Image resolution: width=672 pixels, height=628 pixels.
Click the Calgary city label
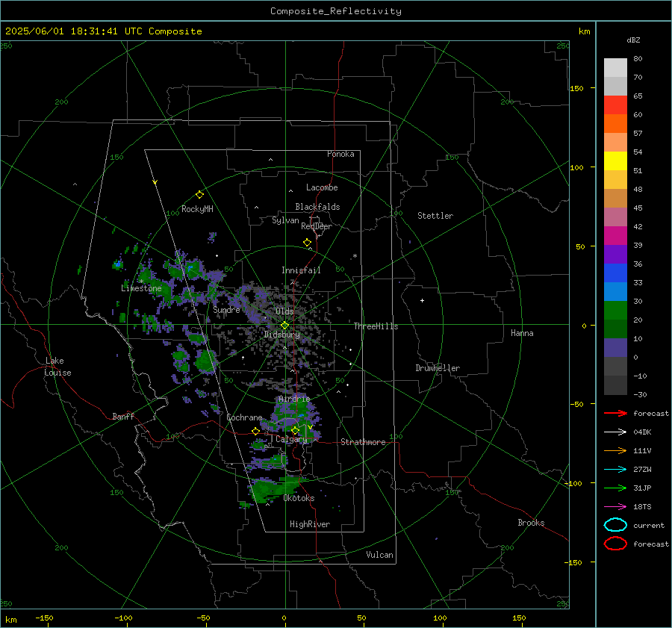tap(291, 439)
